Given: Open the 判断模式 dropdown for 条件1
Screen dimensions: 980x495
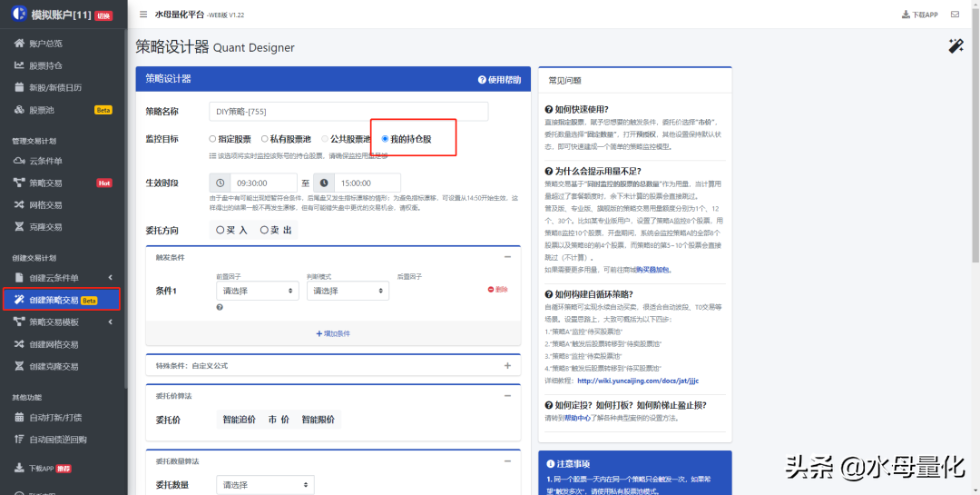Looking at the screenshot, I should point(348,291).
